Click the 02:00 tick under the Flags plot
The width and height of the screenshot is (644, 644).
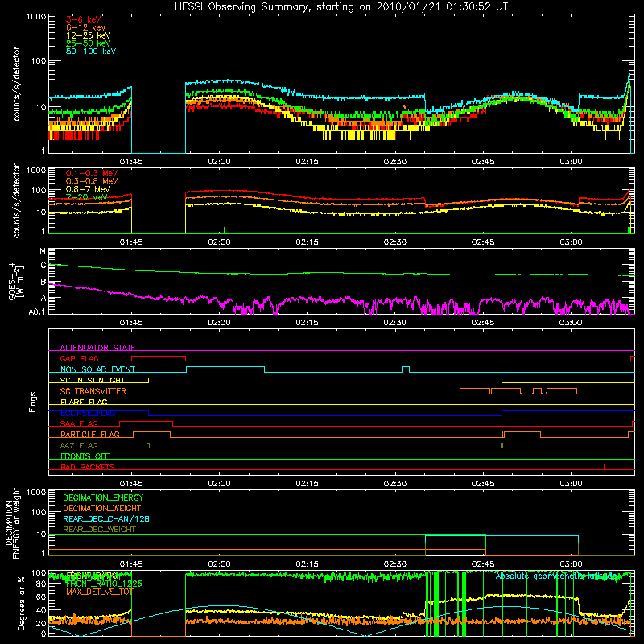coord(219,484)
